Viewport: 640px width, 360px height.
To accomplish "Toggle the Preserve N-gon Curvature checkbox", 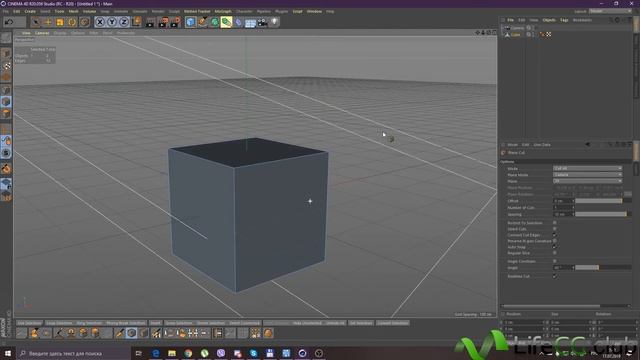I will tap(555, 241).
